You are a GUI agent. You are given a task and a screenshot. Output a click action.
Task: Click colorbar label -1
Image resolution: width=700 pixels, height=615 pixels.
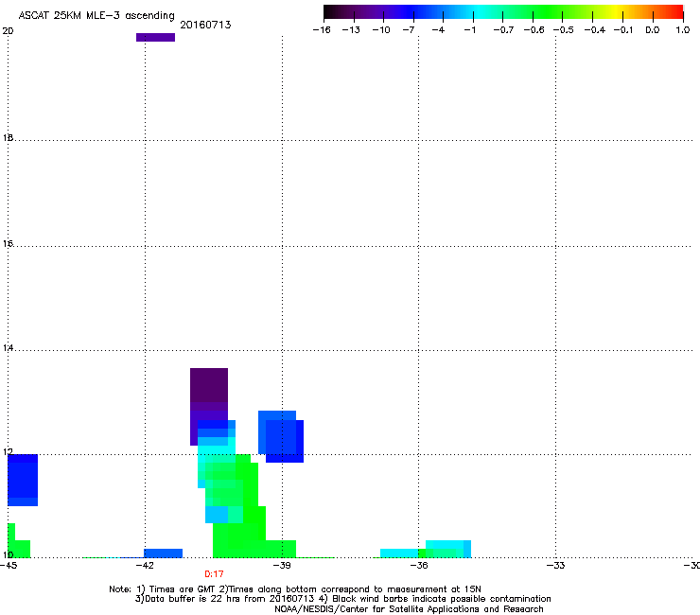click(469, 30)
